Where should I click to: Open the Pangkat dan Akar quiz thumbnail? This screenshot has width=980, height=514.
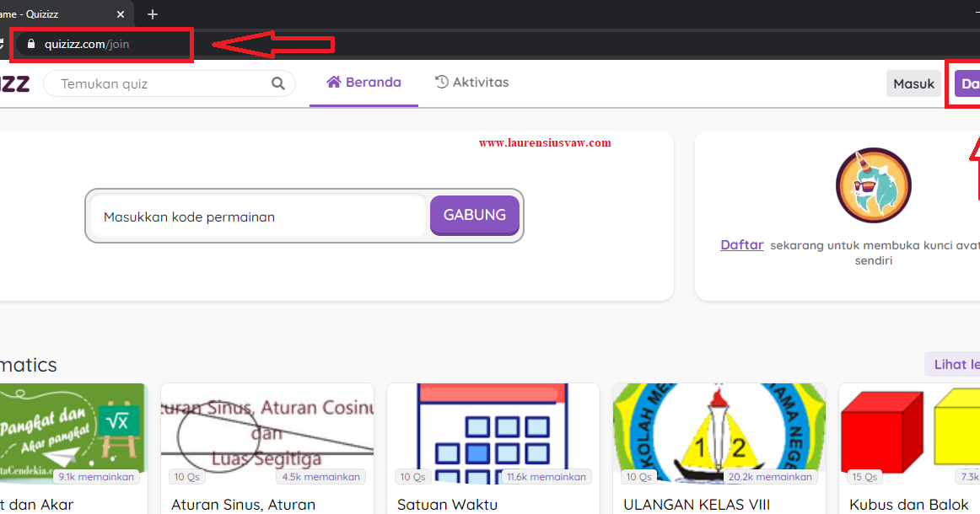coord(73,433)
